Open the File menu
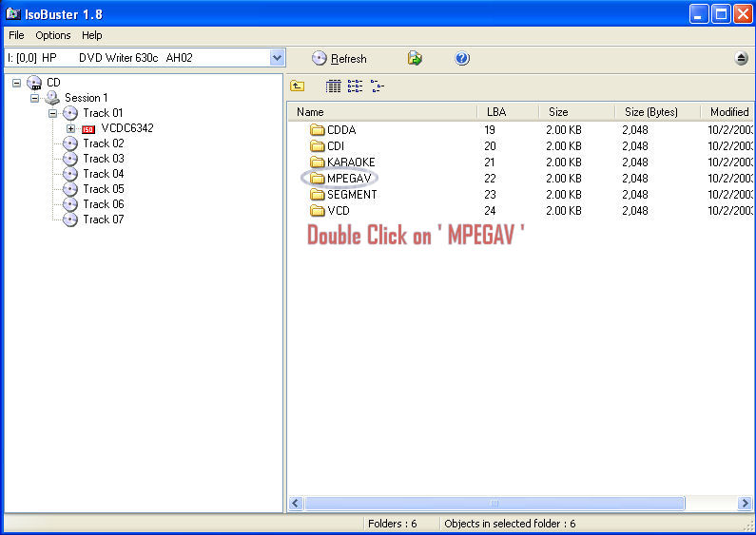The image size is (756, 535). click(x=16, y=35)
